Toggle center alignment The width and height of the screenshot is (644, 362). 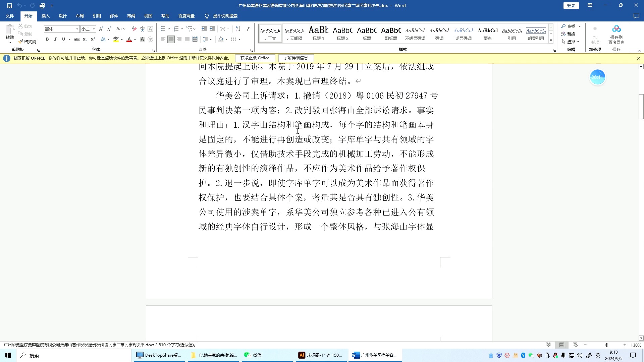click(171, 39)
